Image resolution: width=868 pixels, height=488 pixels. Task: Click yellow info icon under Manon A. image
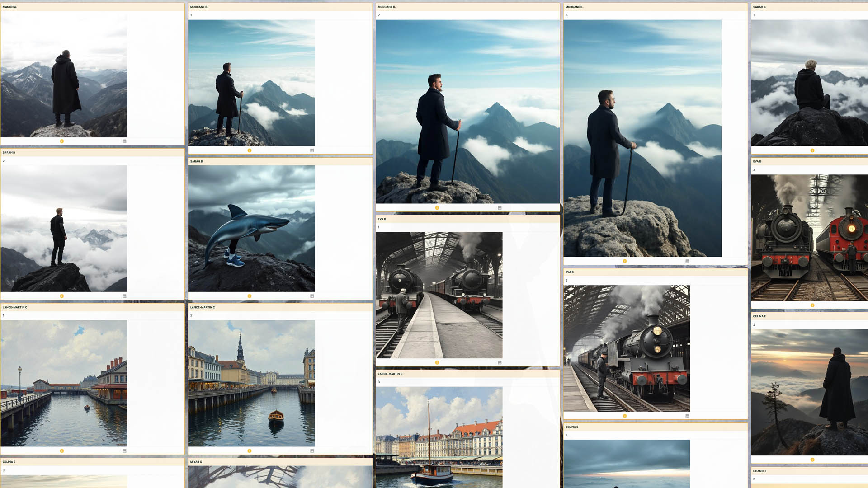click(x=62, y=141)
